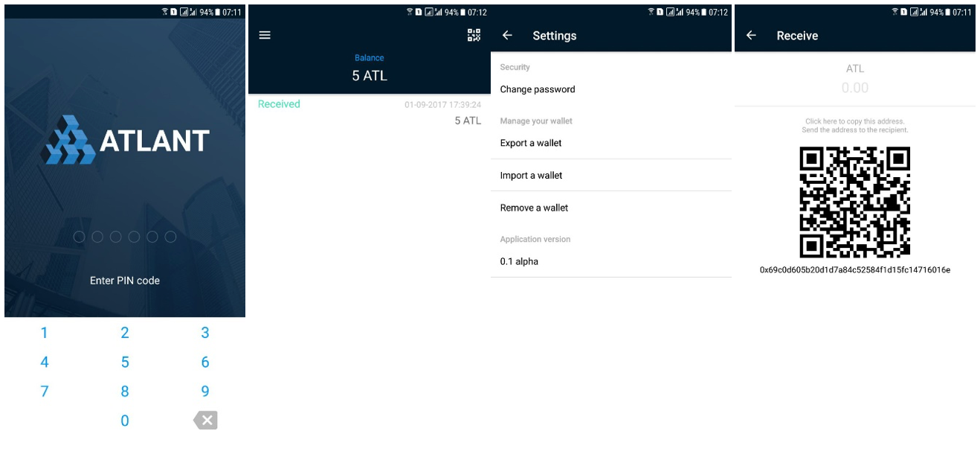
Task: Tap the QR code scanner icon
Action: coord(474,35)
